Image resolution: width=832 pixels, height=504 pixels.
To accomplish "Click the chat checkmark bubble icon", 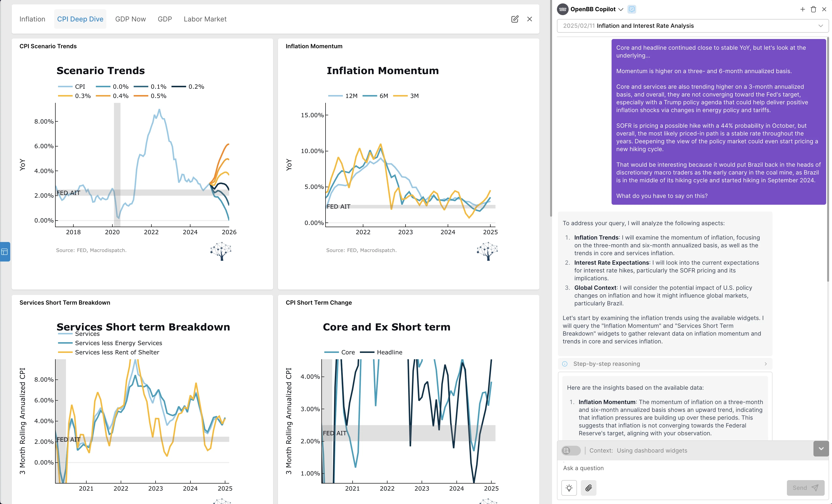I will click(632, 10).
